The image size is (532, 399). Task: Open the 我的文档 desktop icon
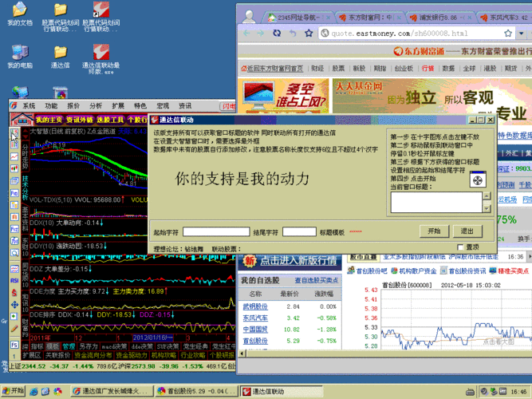(20, 10)
